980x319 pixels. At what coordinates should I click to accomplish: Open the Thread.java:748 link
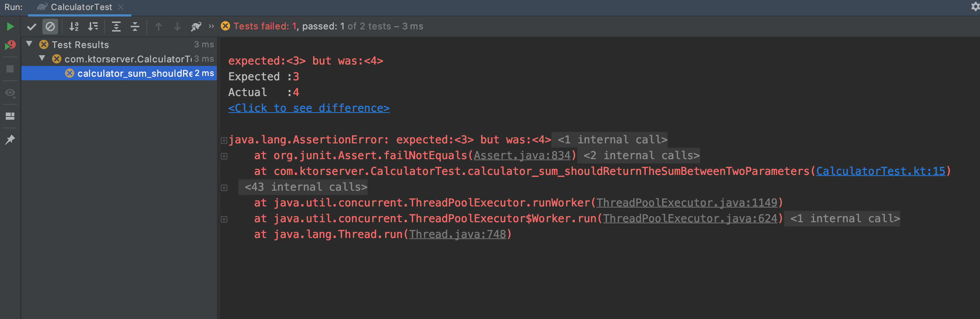point(457,234)
